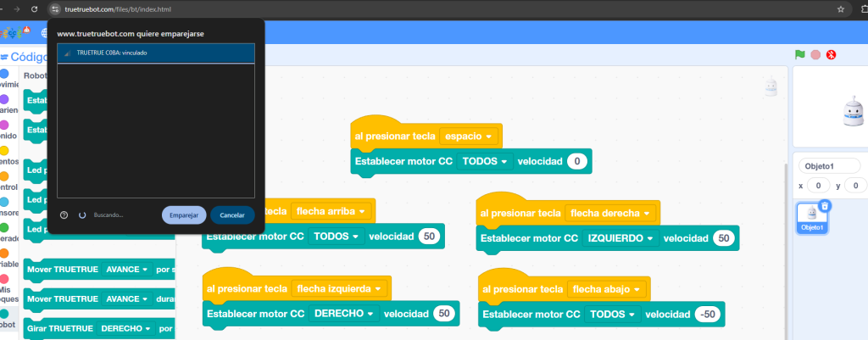The image size is (868, 340).
Task: Open the flecha izquierda key dropdown
Action: point(339,288)
